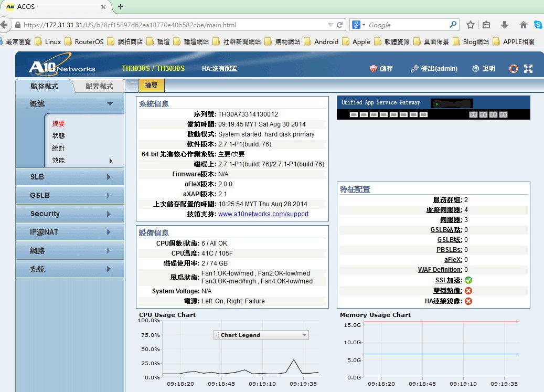The width and height of the screenshot is (544, 392).
Task: Open the downloads arrow icon
Action: click(505, 25)
